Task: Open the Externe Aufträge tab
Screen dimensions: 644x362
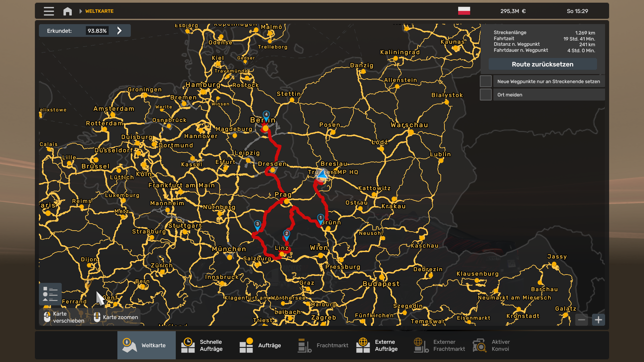Action: click(377, 345)
